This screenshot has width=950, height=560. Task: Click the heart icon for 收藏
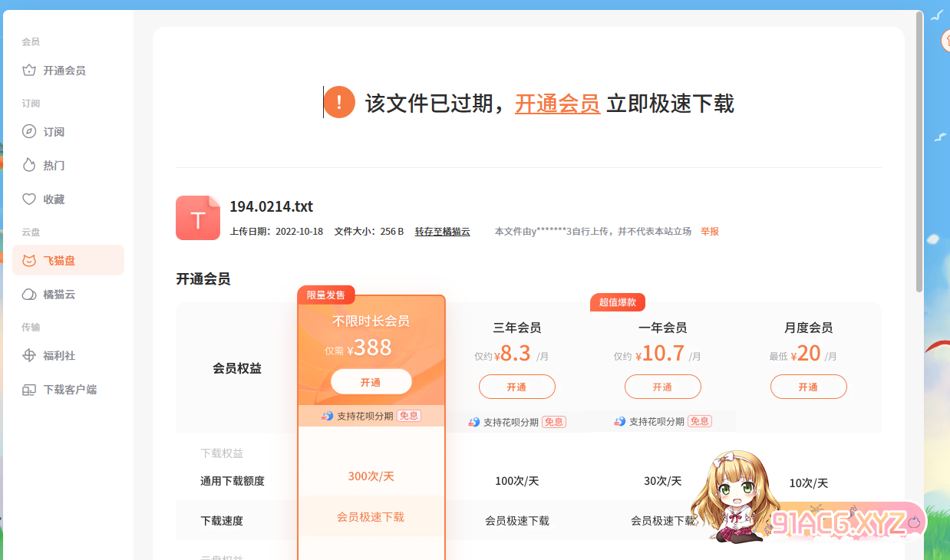click(29, 199)
